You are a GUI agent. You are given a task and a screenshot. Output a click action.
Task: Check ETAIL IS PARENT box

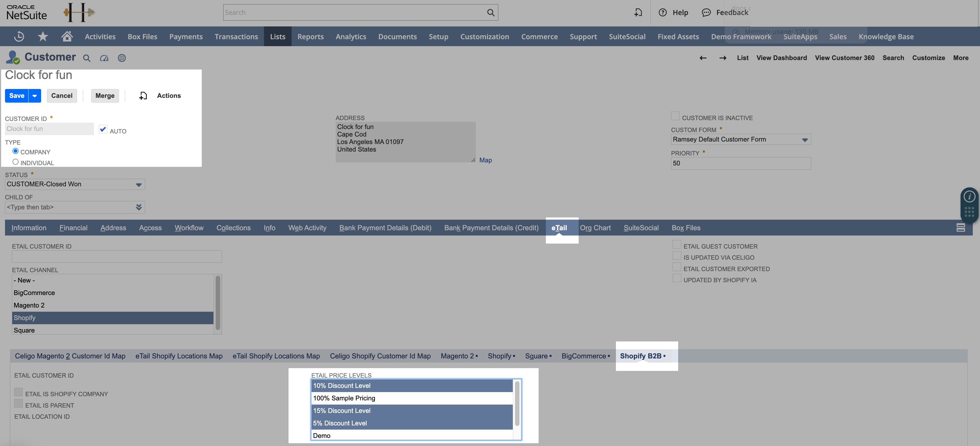tap(19, 403)
